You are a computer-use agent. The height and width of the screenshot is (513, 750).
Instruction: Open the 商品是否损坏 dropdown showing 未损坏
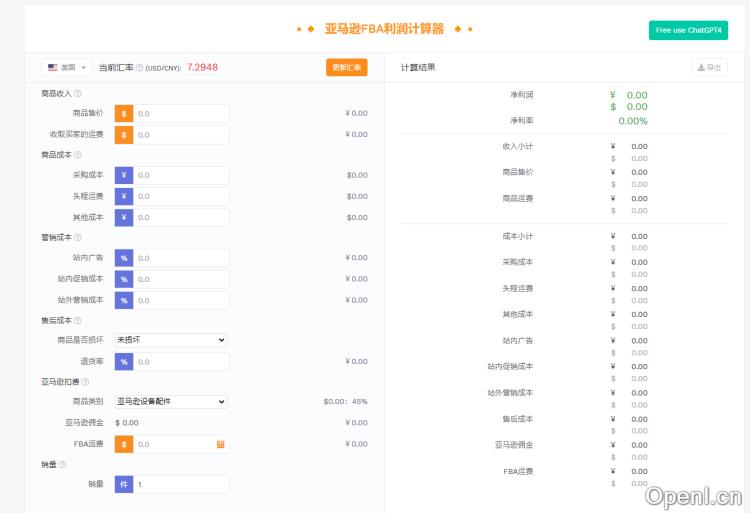click(171, 340)
